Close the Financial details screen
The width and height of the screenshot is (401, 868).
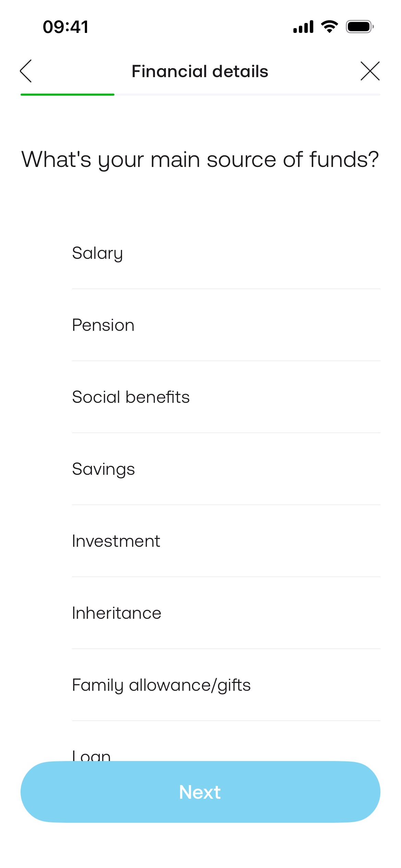tap(370, 71)
